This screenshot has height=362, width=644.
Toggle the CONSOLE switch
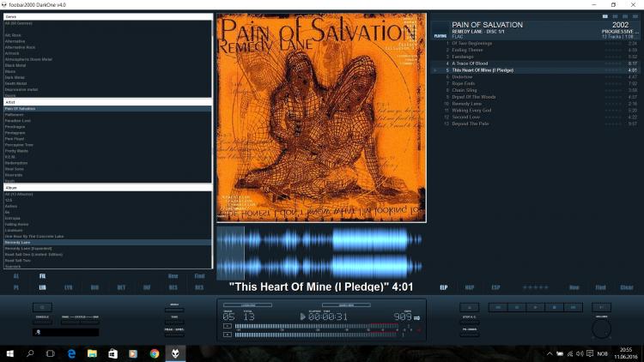pyautogui.click(x=42, y=323)
